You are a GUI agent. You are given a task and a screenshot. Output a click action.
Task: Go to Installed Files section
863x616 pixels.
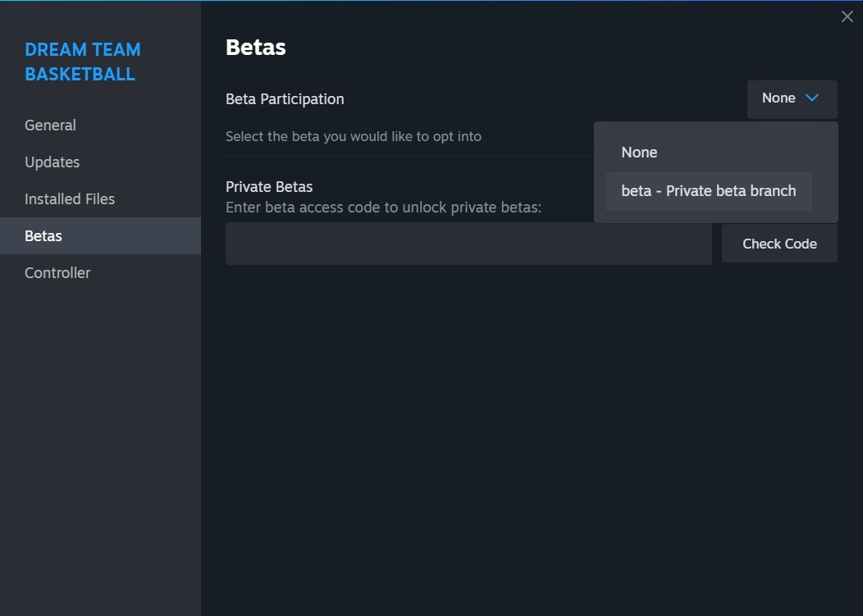(x=100, y=198)
